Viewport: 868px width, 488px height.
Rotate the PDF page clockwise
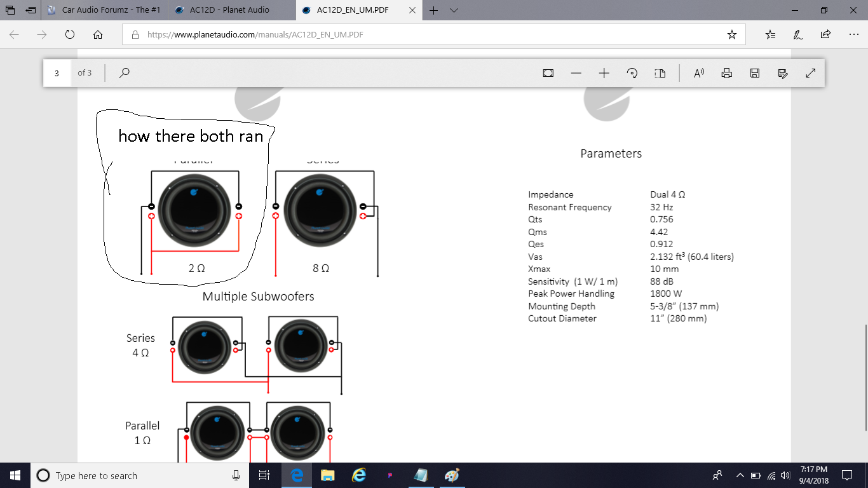632,73
